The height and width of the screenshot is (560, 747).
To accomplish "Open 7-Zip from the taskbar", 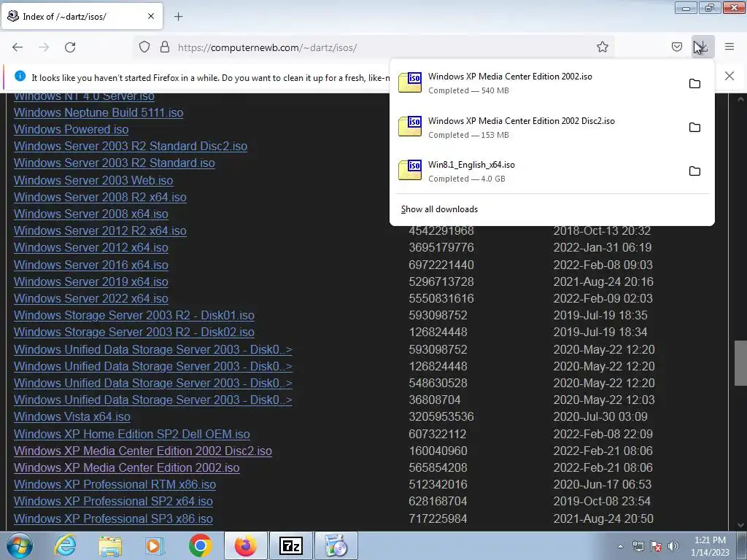I will point(290,545).
